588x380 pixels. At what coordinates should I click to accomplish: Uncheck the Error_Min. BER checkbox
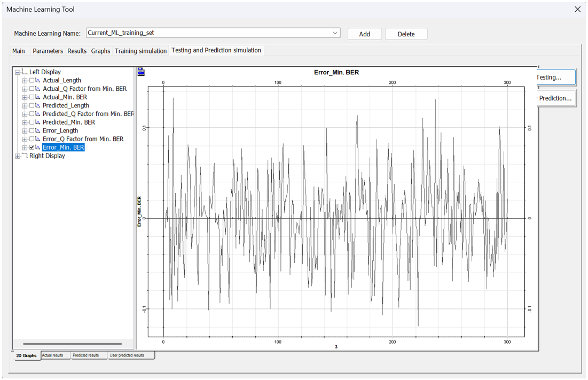coord(32,148)
